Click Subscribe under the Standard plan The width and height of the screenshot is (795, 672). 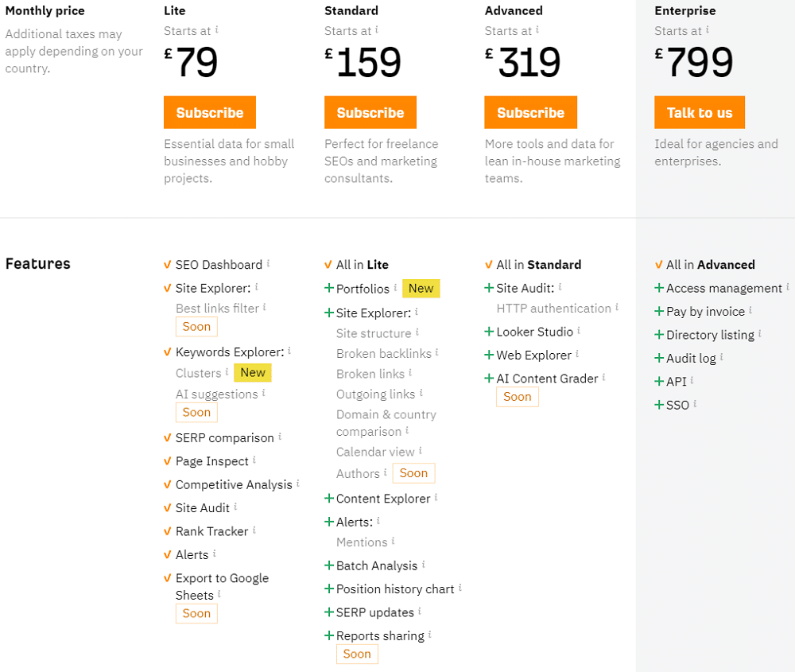(370, 112)
